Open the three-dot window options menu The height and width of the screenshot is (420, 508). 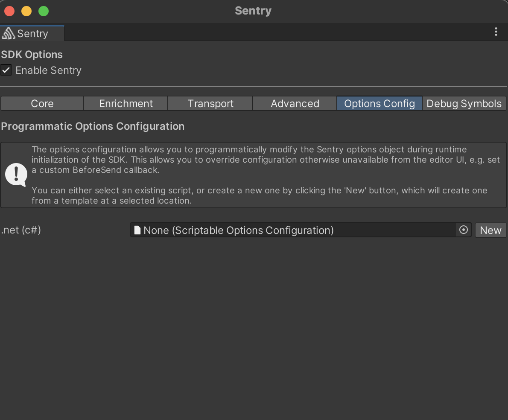(496, 32)
